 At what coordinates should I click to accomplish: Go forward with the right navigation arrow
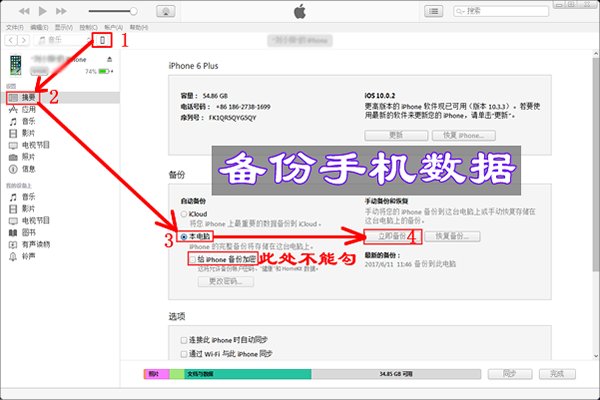point(24,40)
